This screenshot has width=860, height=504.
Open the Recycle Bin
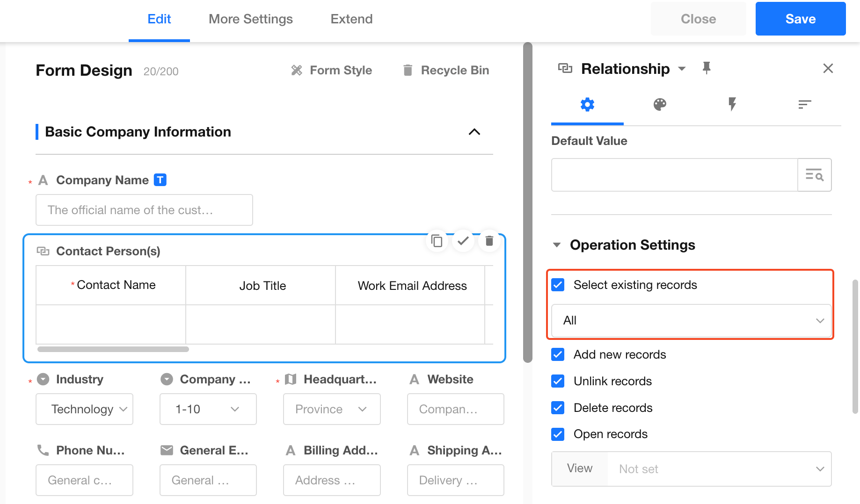click(x=446, y=71)
